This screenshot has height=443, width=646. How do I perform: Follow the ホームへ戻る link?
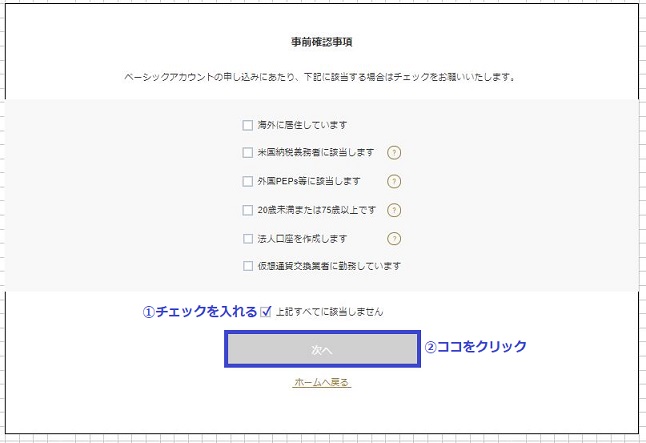pos(322,382)
